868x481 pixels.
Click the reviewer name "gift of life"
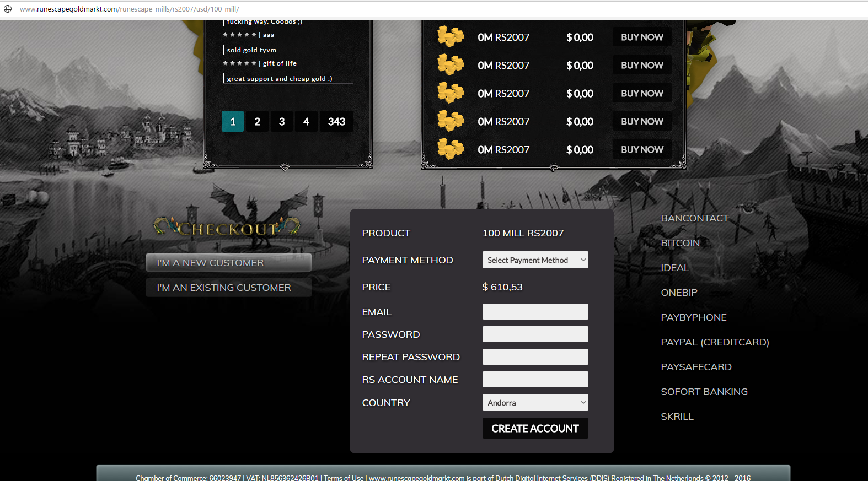click(280, 63)
